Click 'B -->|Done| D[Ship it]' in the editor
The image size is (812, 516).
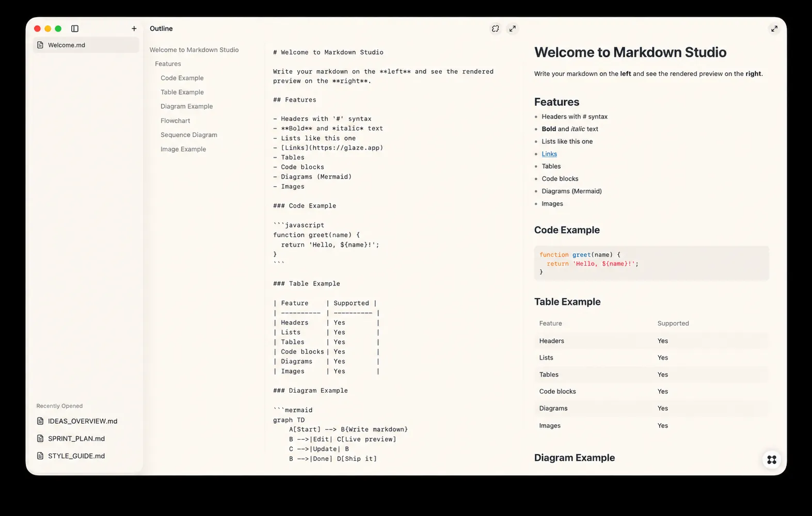(x=332, y=459)
